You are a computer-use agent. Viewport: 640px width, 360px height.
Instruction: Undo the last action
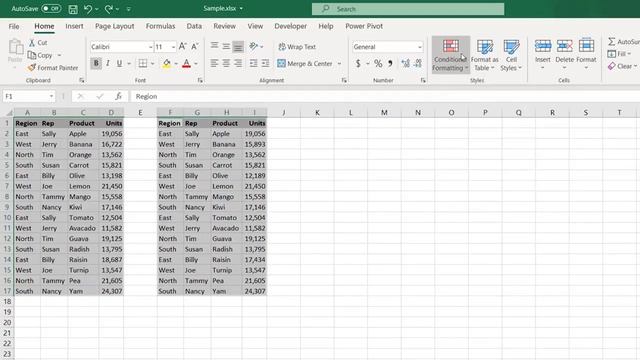(x=88, y=9)
